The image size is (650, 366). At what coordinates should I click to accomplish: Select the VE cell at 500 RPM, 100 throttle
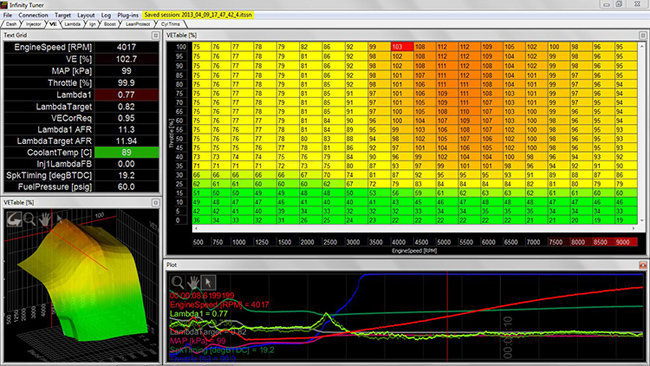[x=202, y=47]
